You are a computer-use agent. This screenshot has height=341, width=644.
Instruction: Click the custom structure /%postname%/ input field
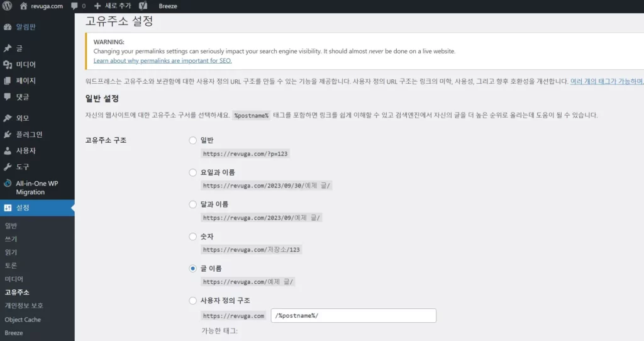tap(353, 316)
